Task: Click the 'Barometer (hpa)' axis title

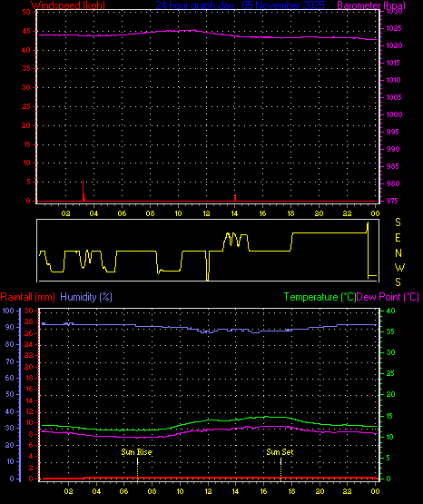Action: coord(371,5)
